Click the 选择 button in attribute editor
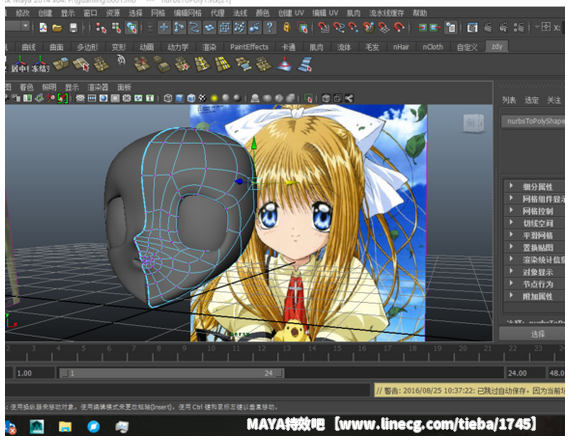The width and height of the screenshot is (578, 443). pyautogui.click(x=532, y=334)
